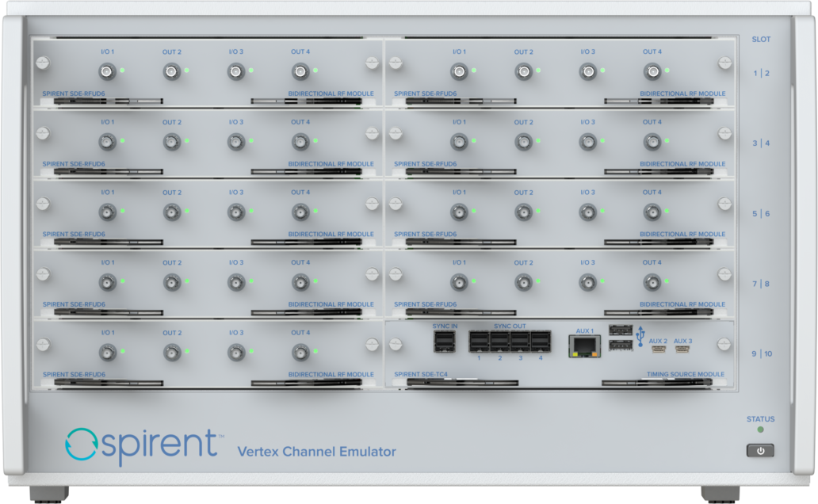Click the right thumbscrew of slot 2 module
The image size is (818, 504).
[724, 63]
